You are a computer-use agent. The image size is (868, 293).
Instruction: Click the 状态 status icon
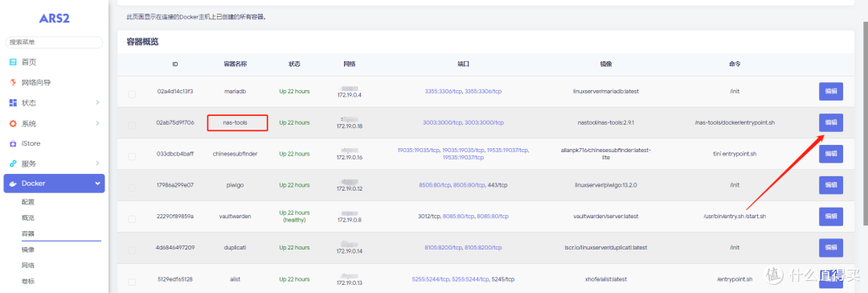click(x=14, y=103)
